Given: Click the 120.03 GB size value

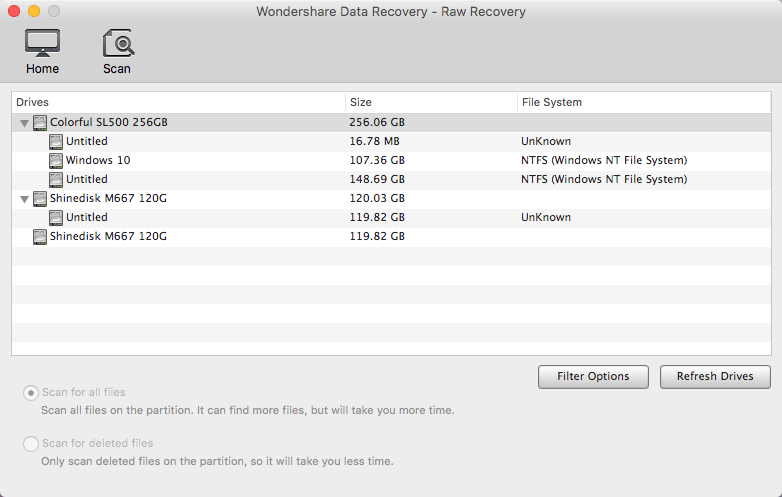Looking at the screenshot, I should (x=377, y=198).
